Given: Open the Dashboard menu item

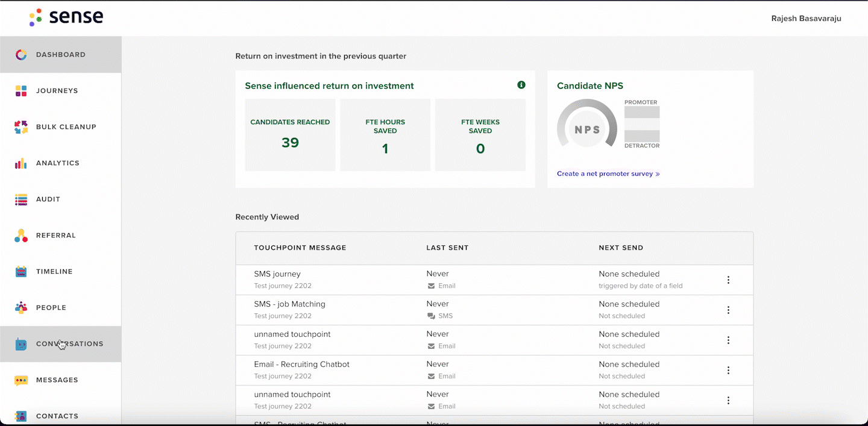Looking at the screenshot, I should pos(60,55).
